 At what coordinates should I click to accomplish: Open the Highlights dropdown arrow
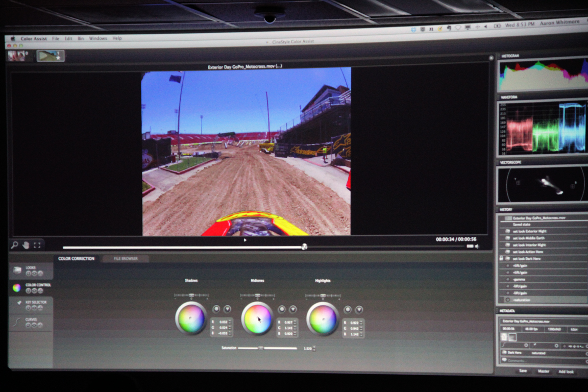(359, 309)
